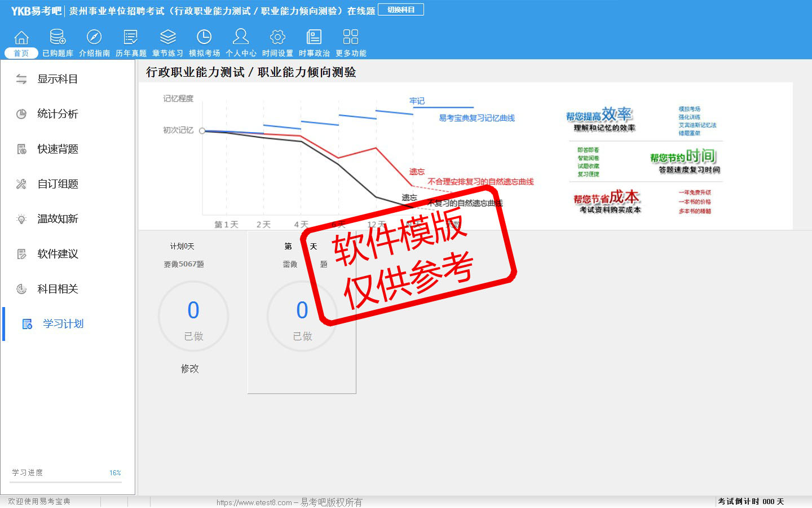Open 已购题库 purchased question bank icon
Screen dimensions: 812x508
pyautogui.click(x=58, y=37)
